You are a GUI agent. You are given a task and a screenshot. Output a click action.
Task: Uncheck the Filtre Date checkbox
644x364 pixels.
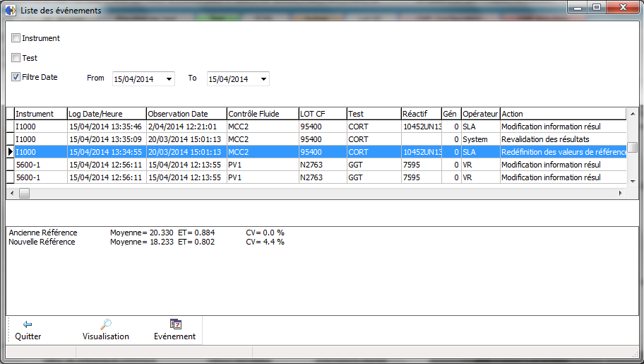(x=16, y=77)
